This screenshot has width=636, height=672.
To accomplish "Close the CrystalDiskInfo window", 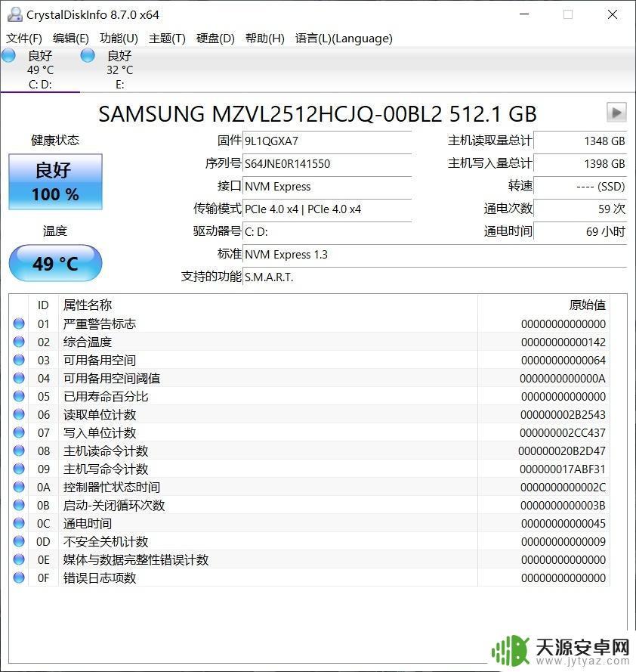I will (613, 14).
